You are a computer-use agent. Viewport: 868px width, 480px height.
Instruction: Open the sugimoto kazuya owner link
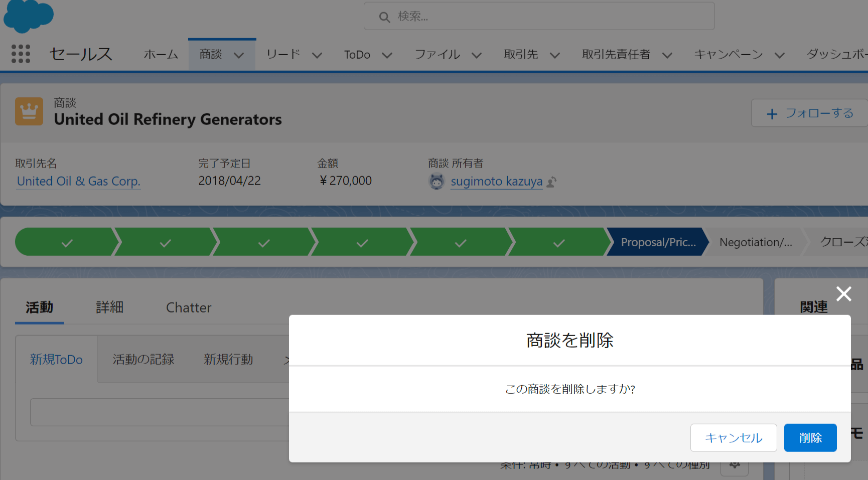click(497, 181)
